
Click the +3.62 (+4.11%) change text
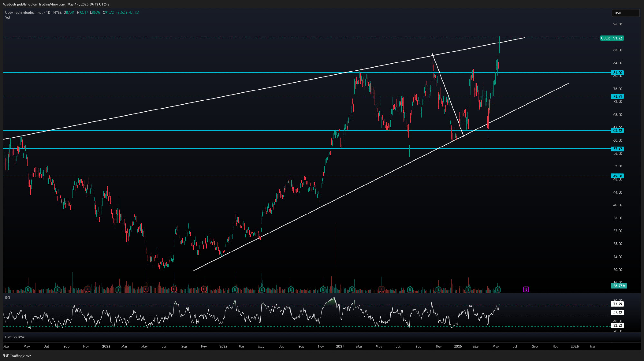click(x=128, y=12)
